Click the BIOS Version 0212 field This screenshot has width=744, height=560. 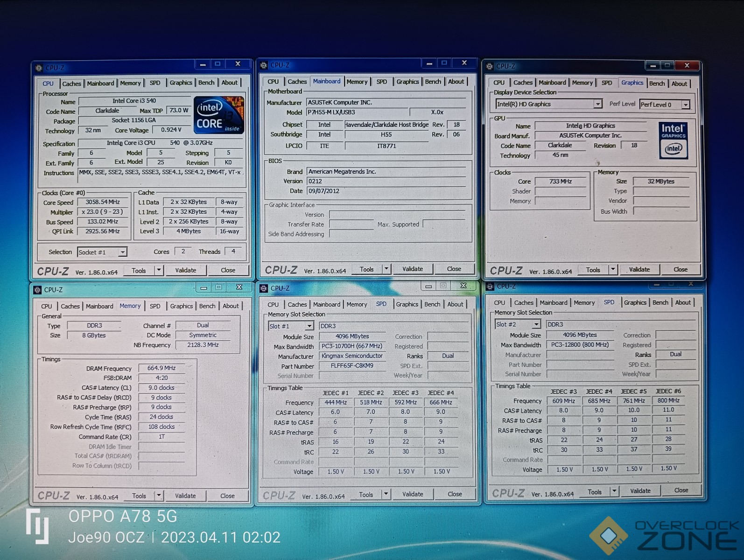pyautogui.click(x=386, y=181)
